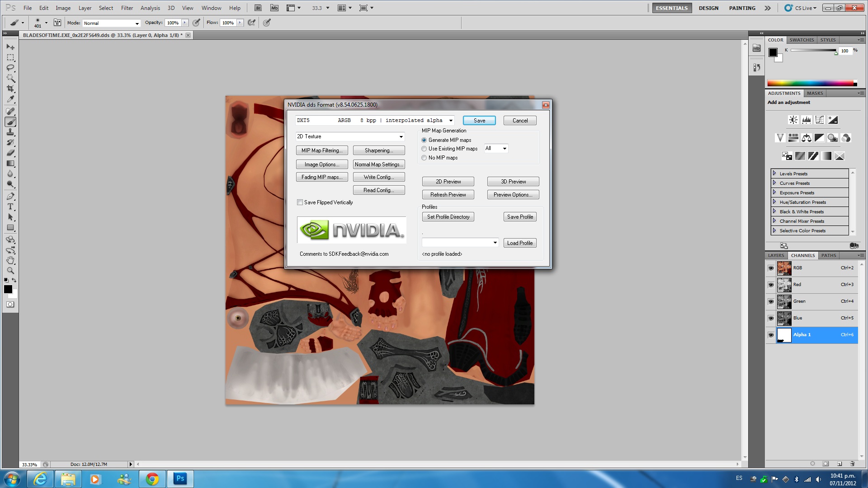
Task: Click the Brightness/Contrast adjustment icon
Action: (793, 120)
